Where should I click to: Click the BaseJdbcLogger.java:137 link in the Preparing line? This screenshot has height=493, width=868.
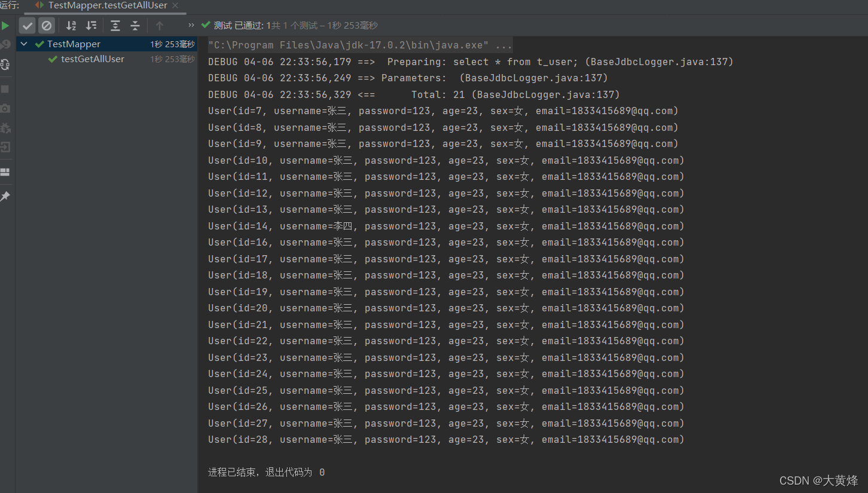pos(659,62)
